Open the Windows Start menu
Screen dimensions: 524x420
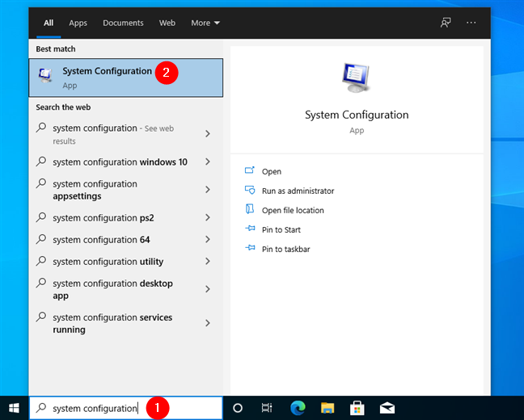14,408
